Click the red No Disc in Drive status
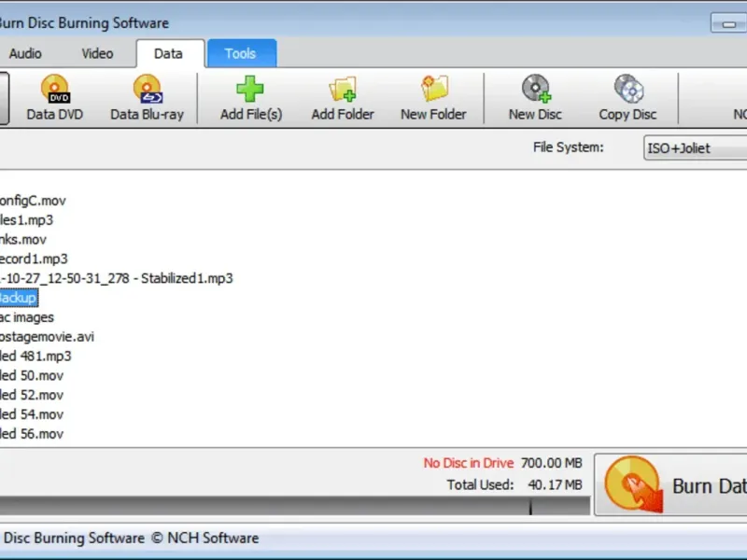The image size is (747, 560). (469, 463)
